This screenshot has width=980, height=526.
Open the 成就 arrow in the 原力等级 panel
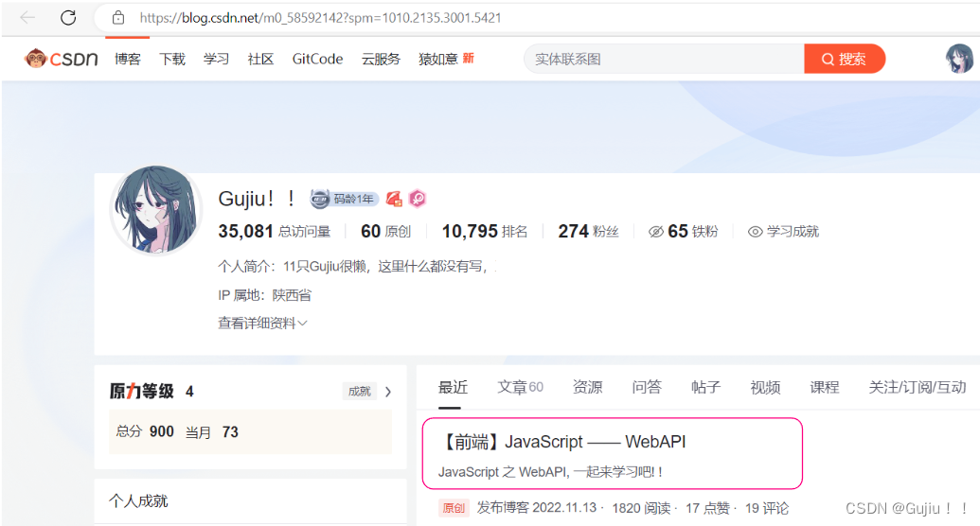(388, 392)
